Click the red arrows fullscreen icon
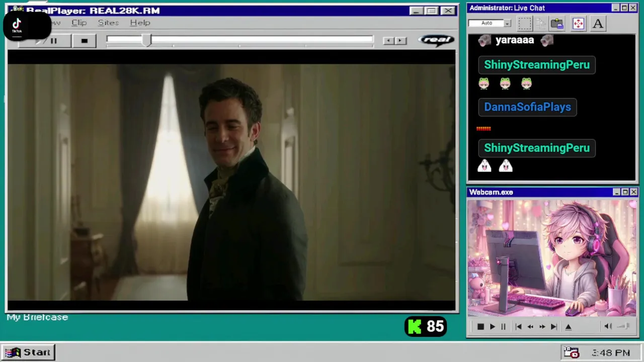The width and height of the screenshot is (644, 362). coord(578,23)
